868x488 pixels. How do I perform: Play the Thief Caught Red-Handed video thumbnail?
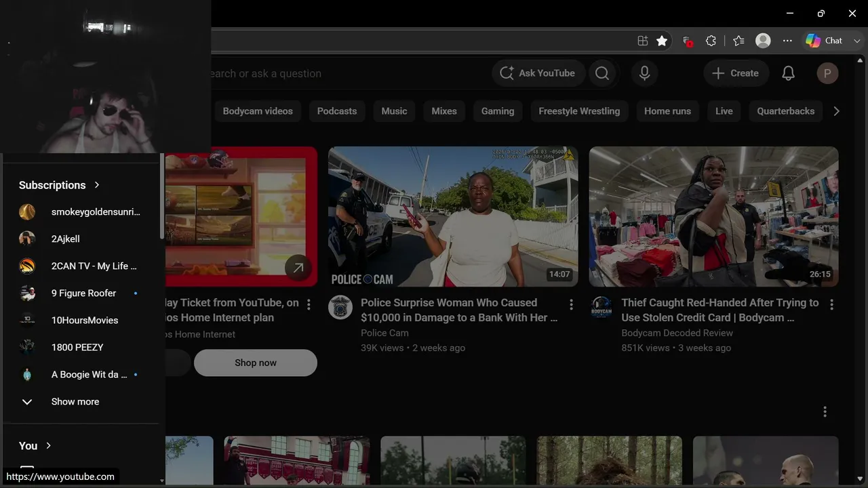point(713,216)
